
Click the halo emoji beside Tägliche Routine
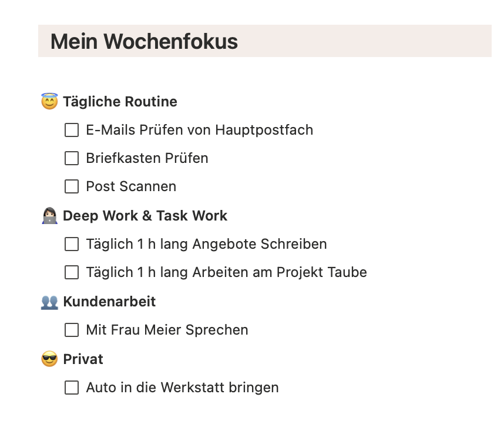click(47, 101)
